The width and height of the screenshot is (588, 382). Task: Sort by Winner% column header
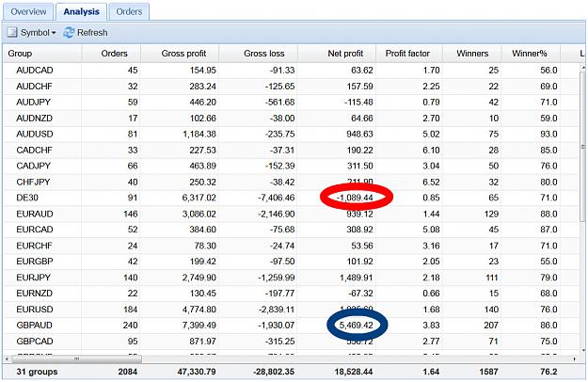[530, 54]
